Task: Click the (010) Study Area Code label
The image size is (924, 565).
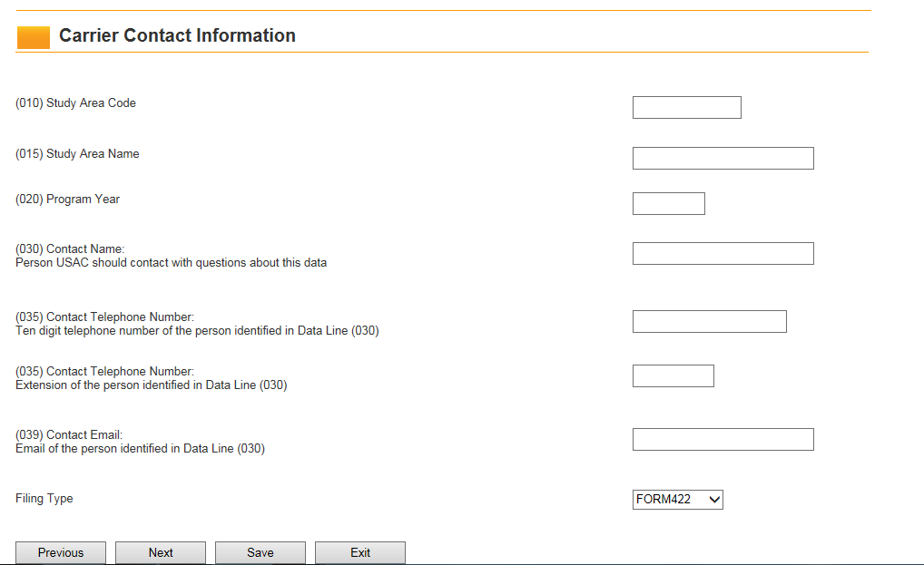Action: coord(75,103)
